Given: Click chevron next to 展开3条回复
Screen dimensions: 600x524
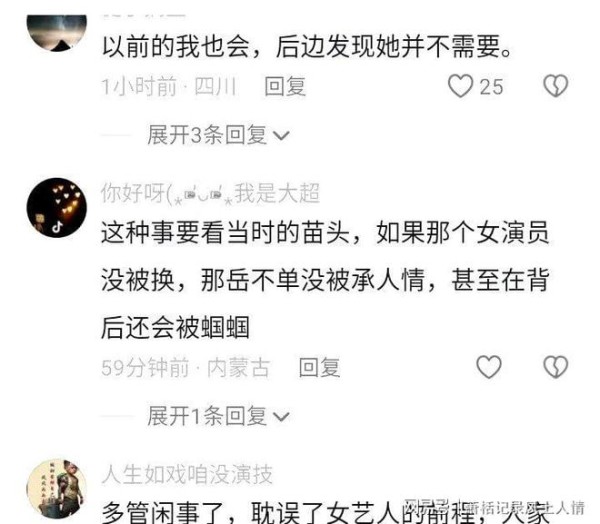Looking at the screenshot, I should coord(281,136).
